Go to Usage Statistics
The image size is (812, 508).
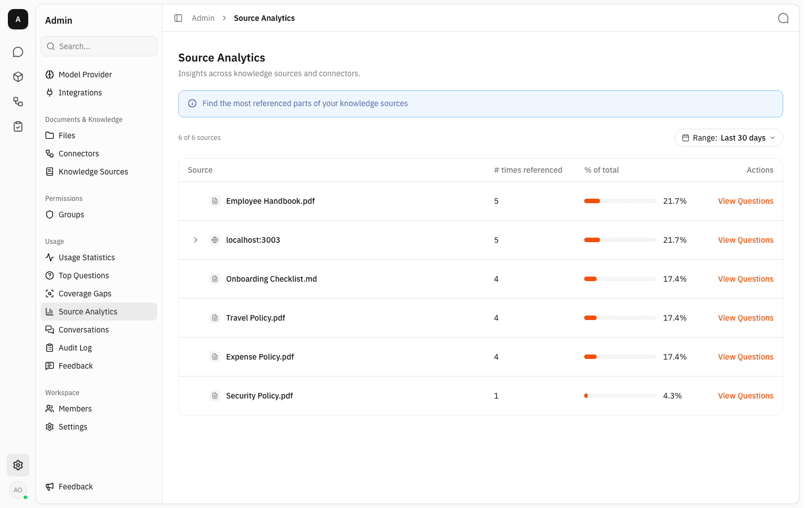(99, 257)
